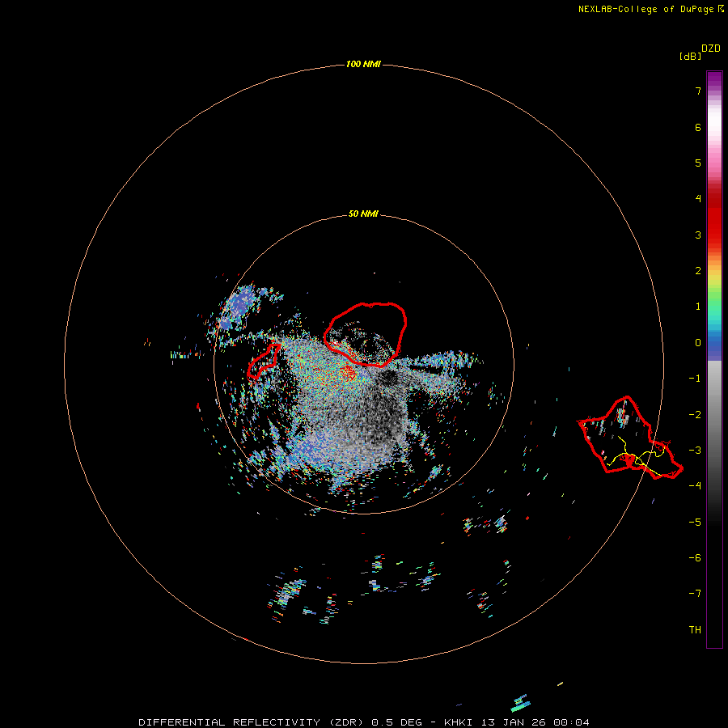The width and height of the screenshot is (728, 728).
Task: Click the 5 value on the color scale
Action: pyautogui.click(x=698, y=163)
